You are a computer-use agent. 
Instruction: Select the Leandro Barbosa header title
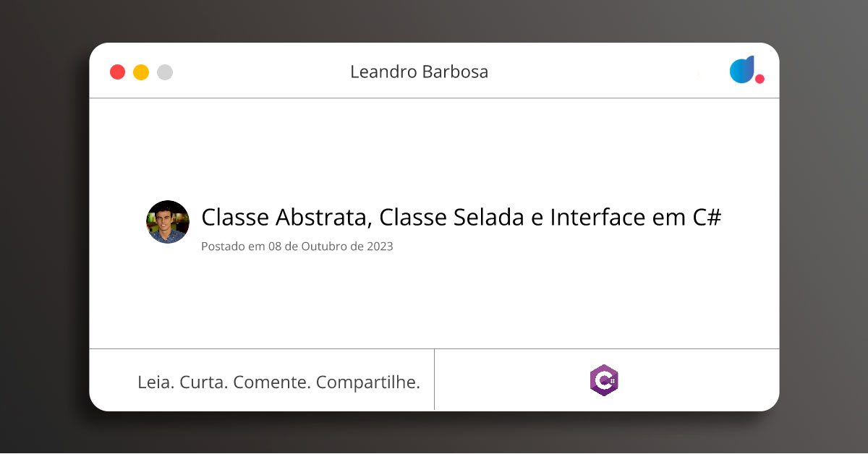(419, 72)
